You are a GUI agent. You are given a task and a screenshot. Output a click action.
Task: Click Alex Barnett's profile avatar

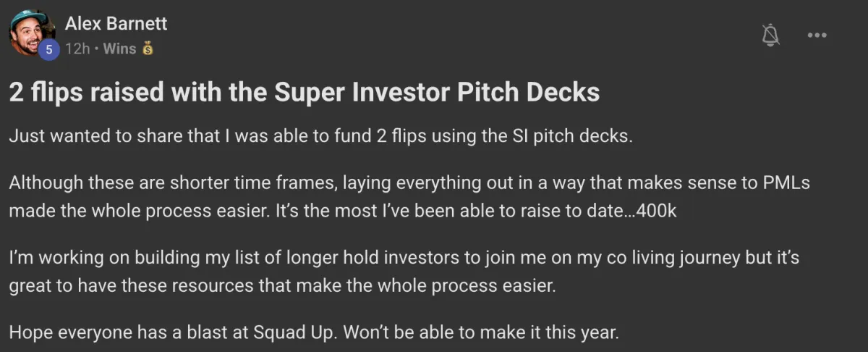pyautogui.click(x=30, y=33)
